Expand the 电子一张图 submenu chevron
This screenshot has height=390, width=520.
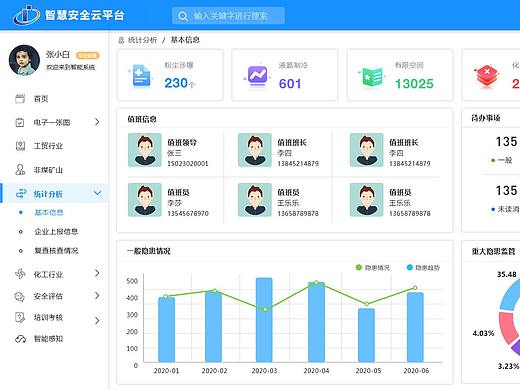click(x=97, y=122)
